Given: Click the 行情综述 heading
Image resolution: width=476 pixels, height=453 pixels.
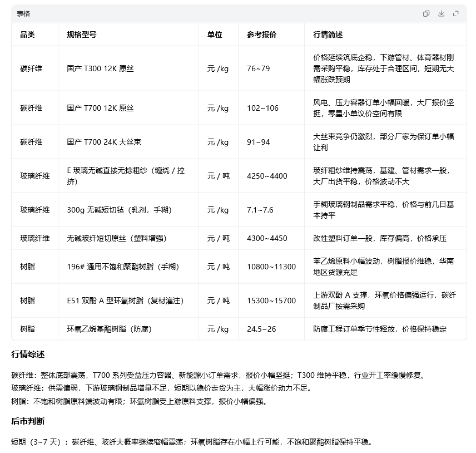Looking at the screenshot, I should point(28,354).
